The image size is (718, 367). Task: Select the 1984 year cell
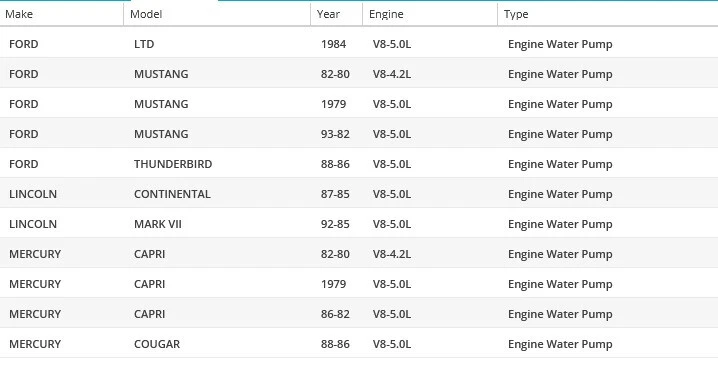333,44
